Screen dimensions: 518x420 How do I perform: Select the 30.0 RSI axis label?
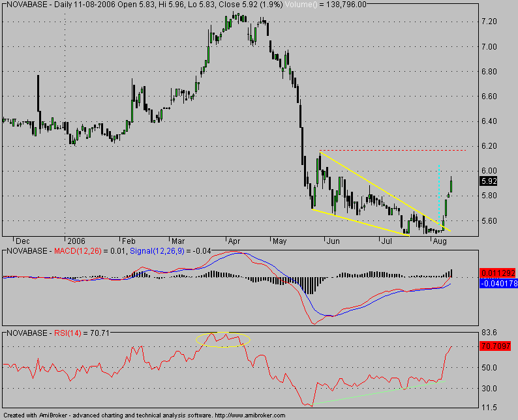[489, 388]
